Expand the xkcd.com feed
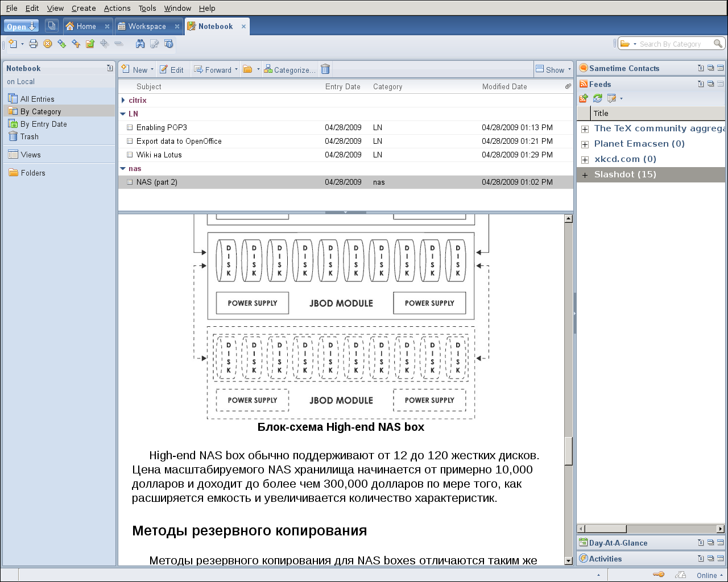Image resolution: width=728 pixels, height=582 pixels. point(585,160)
